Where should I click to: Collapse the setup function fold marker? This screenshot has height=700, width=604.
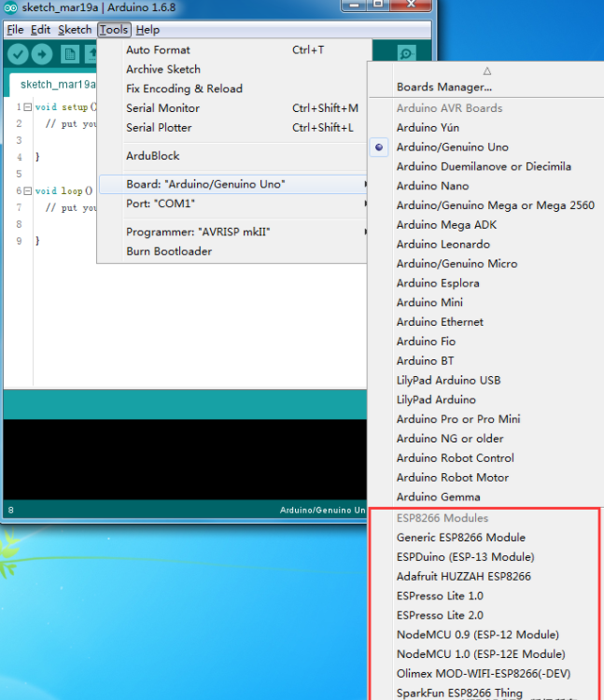(28, 107)
